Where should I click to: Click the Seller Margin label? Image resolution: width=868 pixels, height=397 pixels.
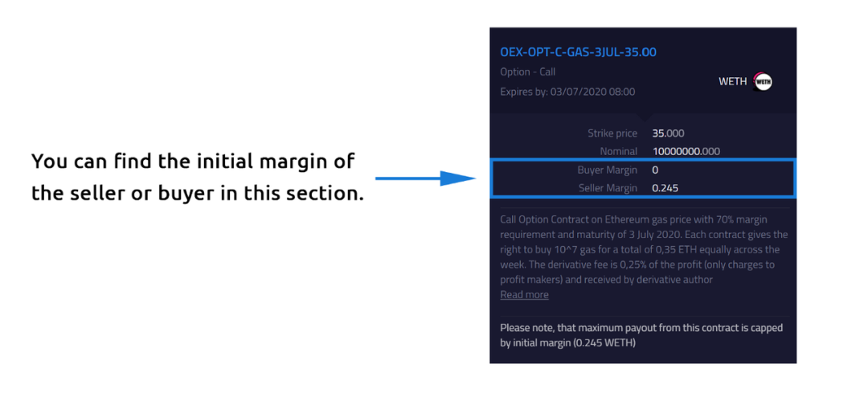coord(608,188)
